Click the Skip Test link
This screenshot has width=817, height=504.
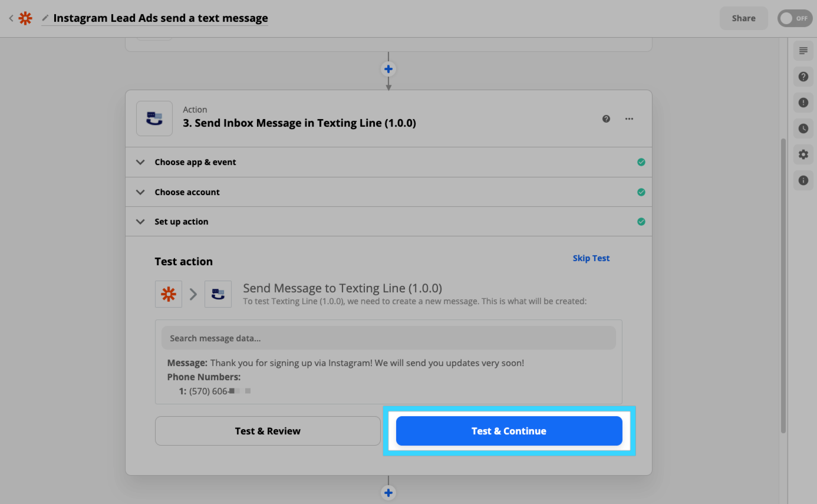[x=591, y=258]
